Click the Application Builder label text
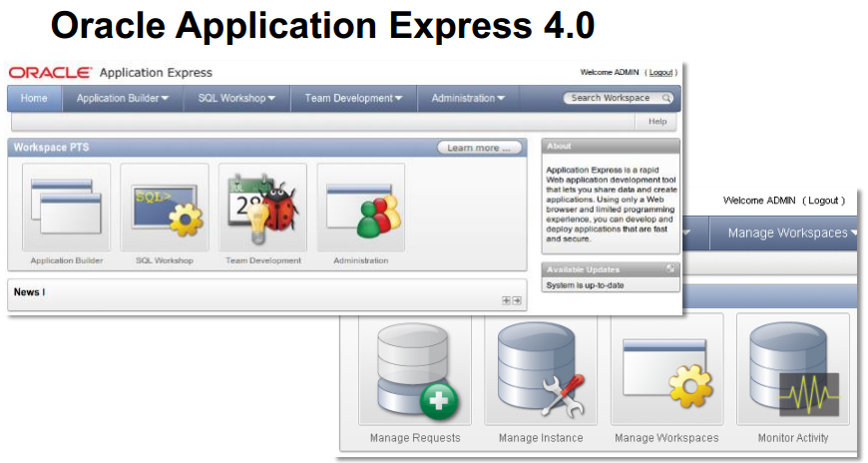 (x=67, y=260)
